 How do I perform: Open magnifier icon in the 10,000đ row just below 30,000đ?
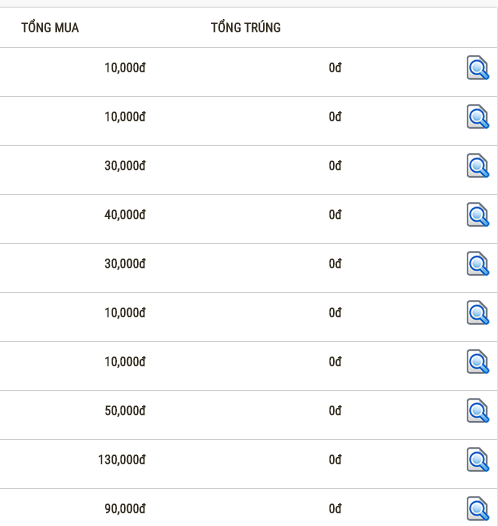478,313
